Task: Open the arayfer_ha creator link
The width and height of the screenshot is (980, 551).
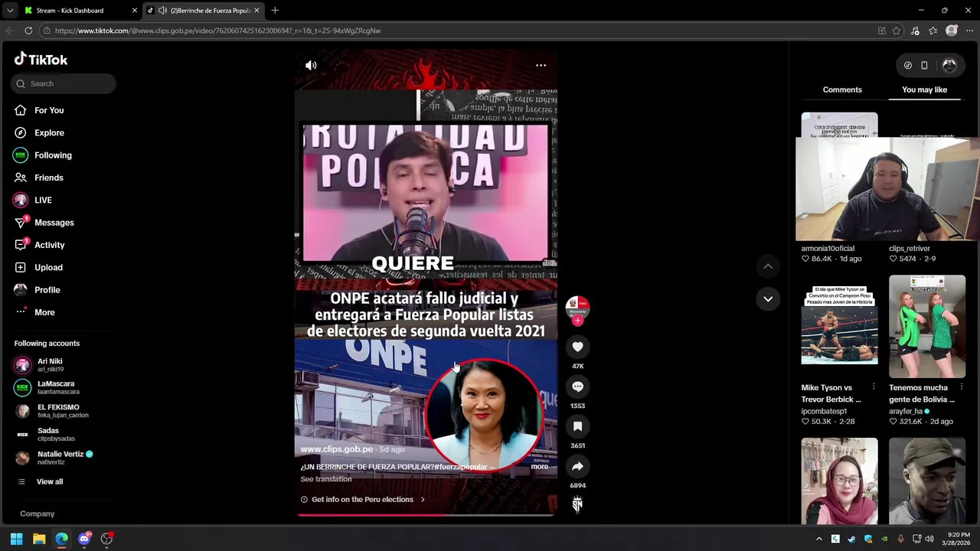Action: pyautogui.click(x=906, y=411)
